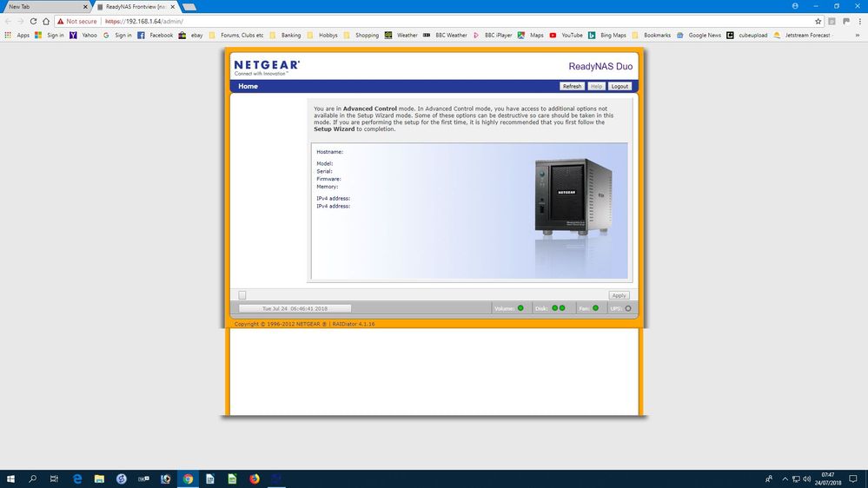Open the ebay bookmark
Image resolution: width=868 pixels, height=488 pixels.
click(x=190, y=35)
